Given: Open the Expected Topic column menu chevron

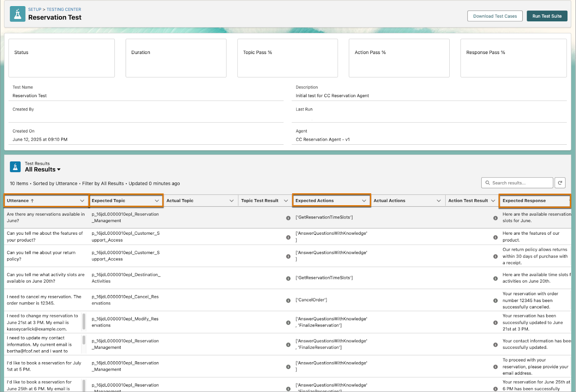Looking at the screenshot, I should [x=157, y=200].
